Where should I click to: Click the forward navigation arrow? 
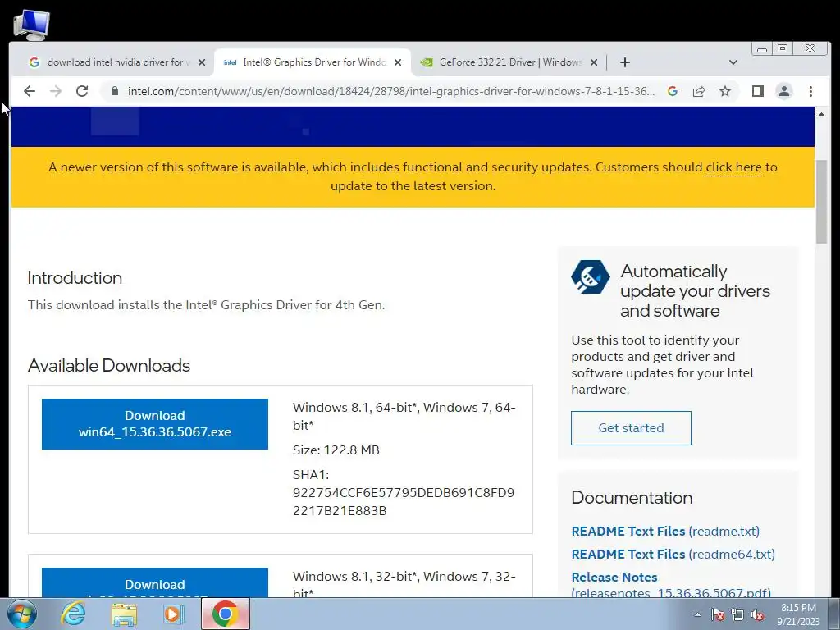(x=56, y=91)
